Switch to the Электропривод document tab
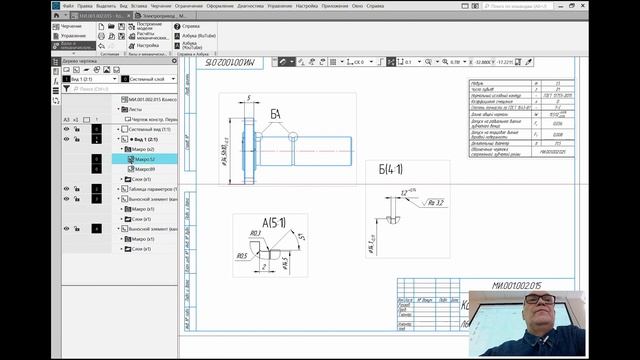This screenshot has width=640, height=360. click(164, 16)
